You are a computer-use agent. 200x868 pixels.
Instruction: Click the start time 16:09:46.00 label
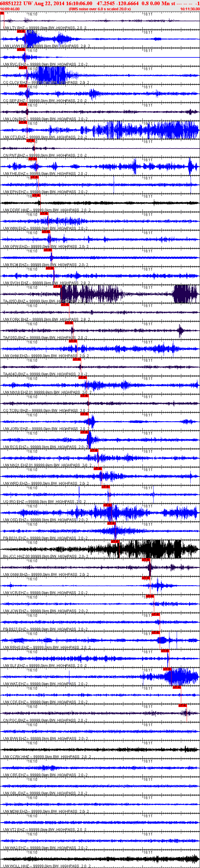tap(10, 9)
